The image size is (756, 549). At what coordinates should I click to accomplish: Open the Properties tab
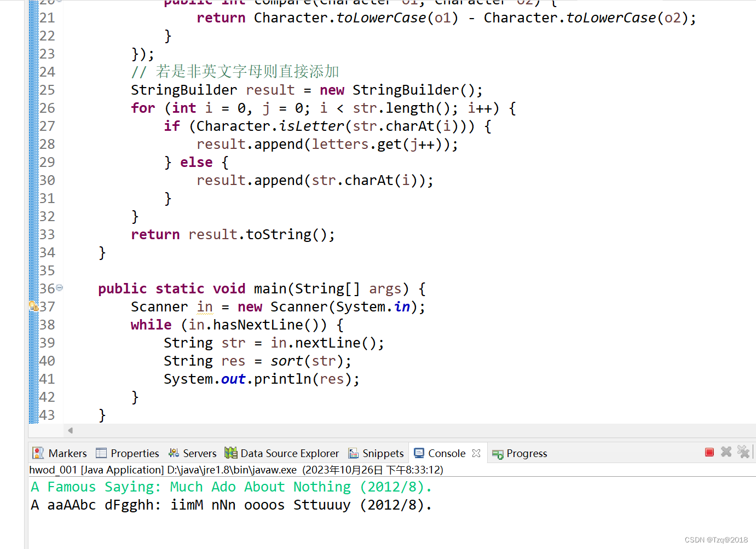click(x=128, y=453)
